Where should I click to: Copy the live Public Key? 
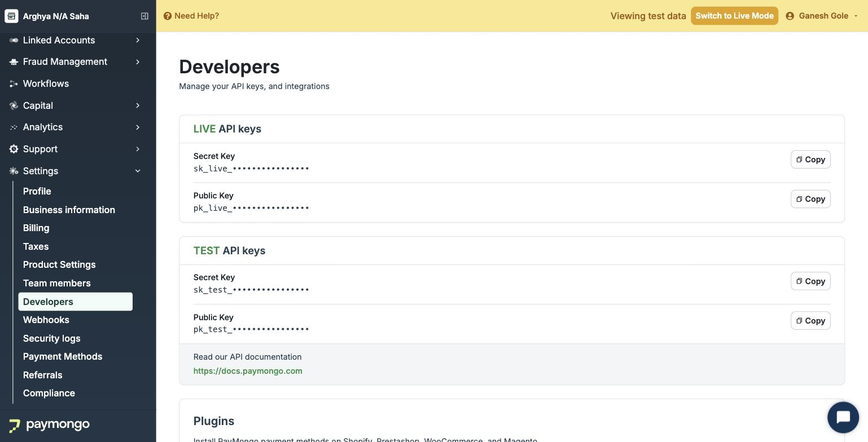810,199
